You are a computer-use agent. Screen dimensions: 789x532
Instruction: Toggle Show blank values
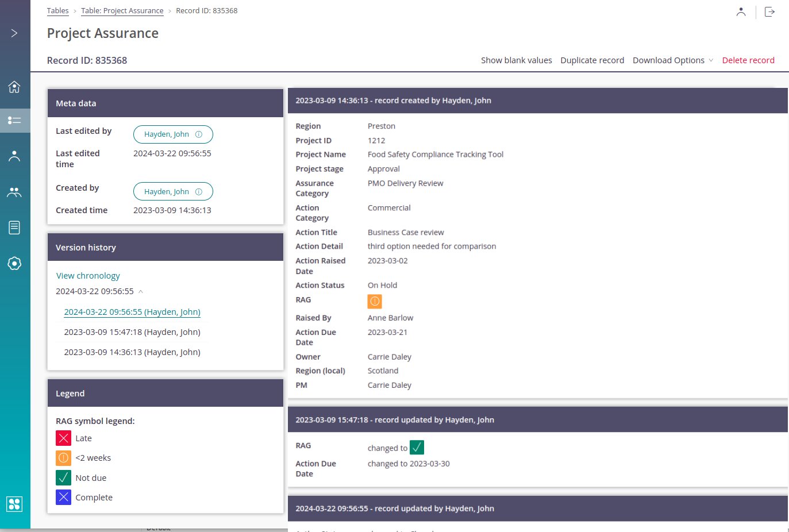tap(516, 60)
